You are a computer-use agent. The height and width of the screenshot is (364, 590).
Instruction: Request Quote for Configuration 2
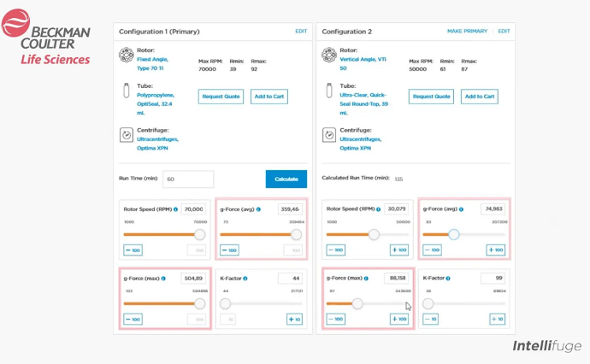pos(431,97)
